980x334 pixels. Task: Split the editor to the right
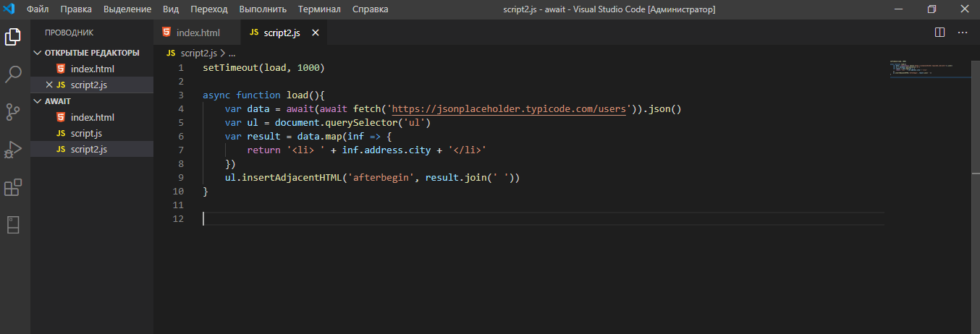[x=940, y=33]
